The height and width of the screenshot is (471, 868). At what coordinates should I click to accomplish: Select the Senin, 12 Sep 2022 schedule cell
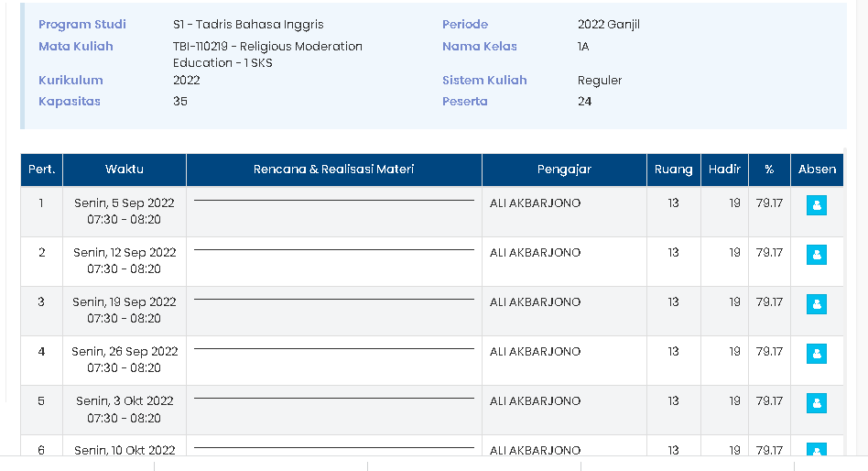[x=125, y=261]
